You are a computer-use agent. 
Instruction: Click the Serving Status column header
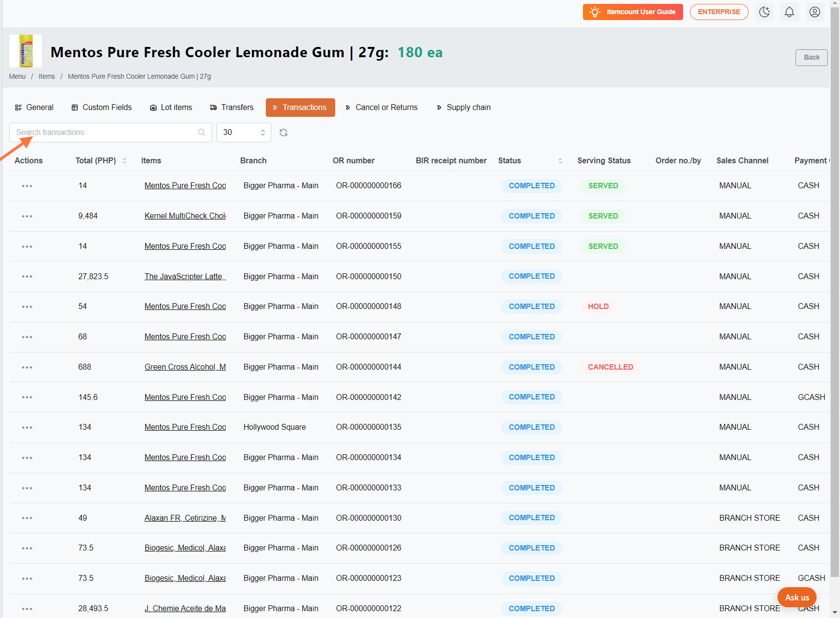point(604,161)
